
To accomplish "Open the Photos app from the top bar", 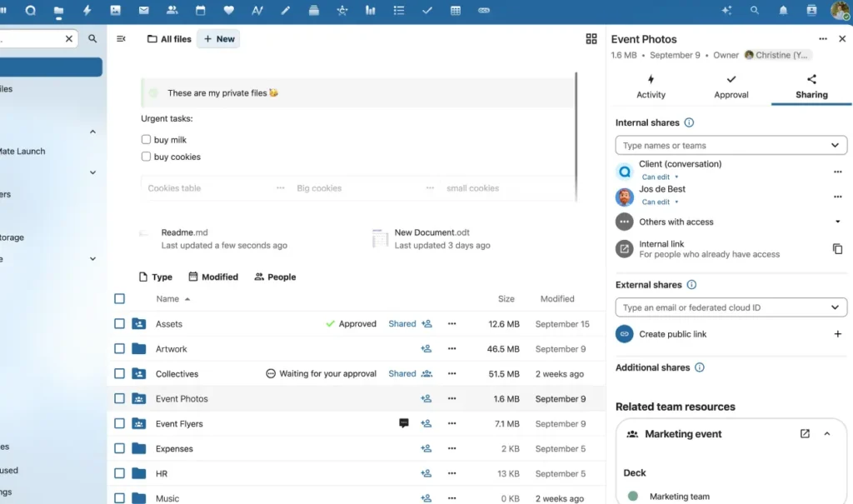I will [115, 11].
